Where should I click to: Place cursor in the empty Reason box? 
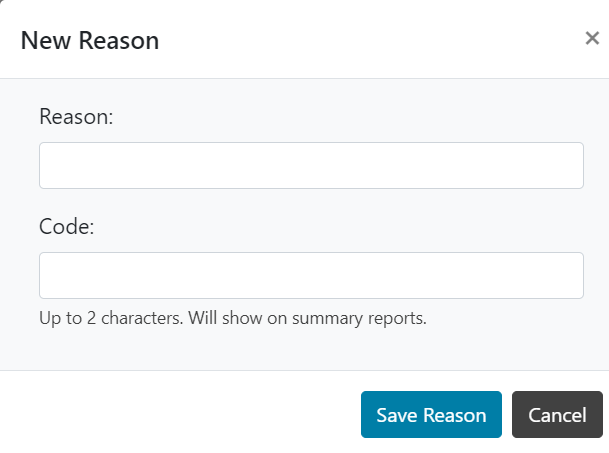coord(311,166)
